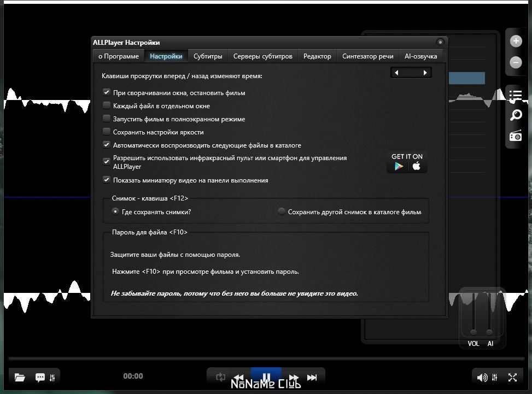This screenshot has width=532, height=394.
Task: Toggle infrared remote or smartphone control checkbox
Action: tap(107, 161)
